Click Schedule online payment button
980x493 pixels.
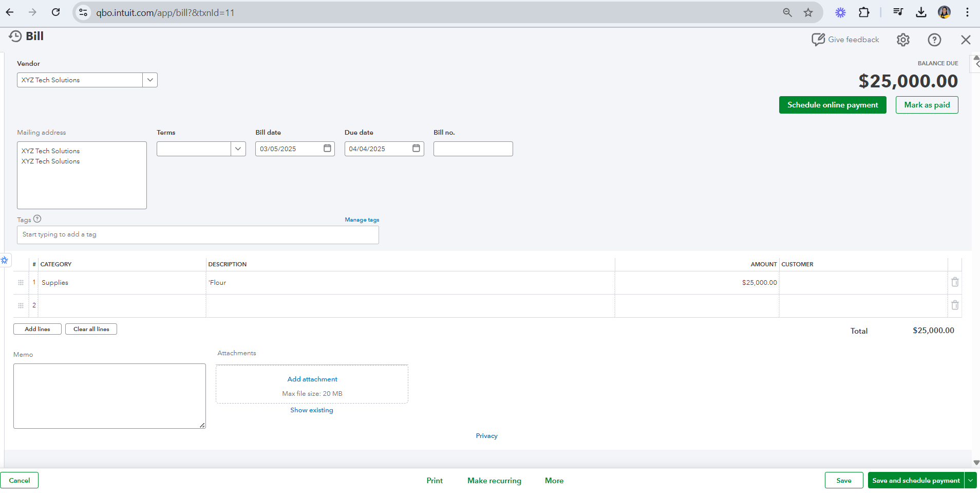click(833, 105)
